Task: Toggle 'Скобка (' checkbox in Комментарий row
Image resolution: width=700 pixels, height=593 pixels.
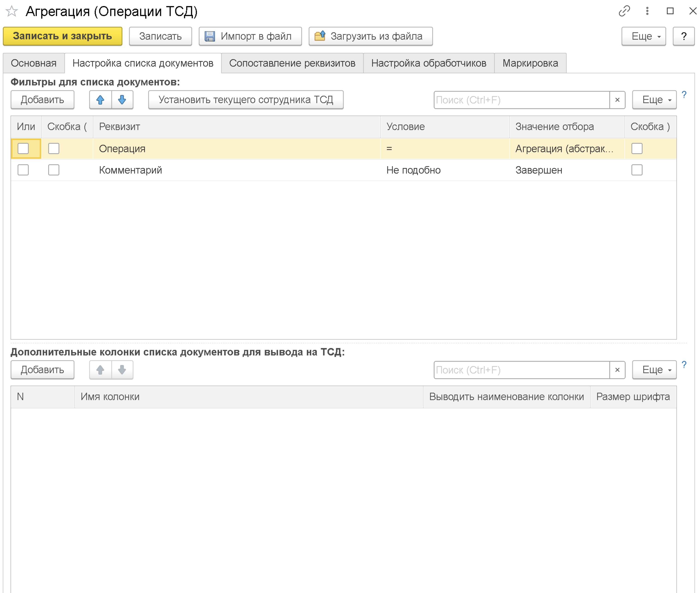Action: 54,170
